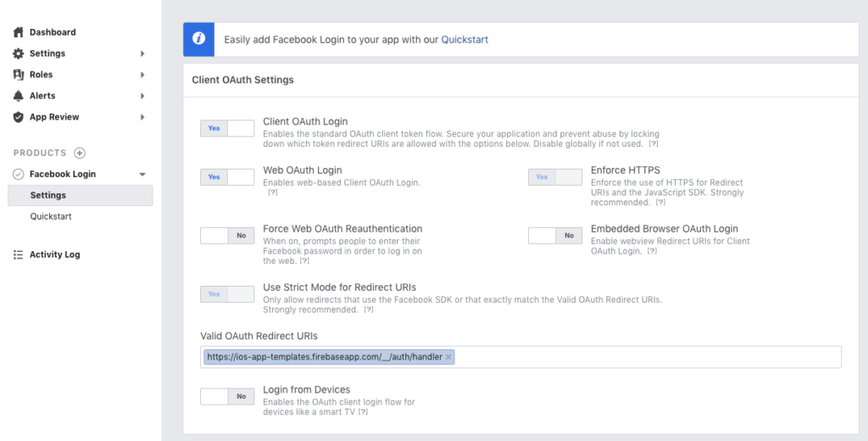Open help [?] for Client OAuth Login
The image size is (868, 441).
(654, 144)
